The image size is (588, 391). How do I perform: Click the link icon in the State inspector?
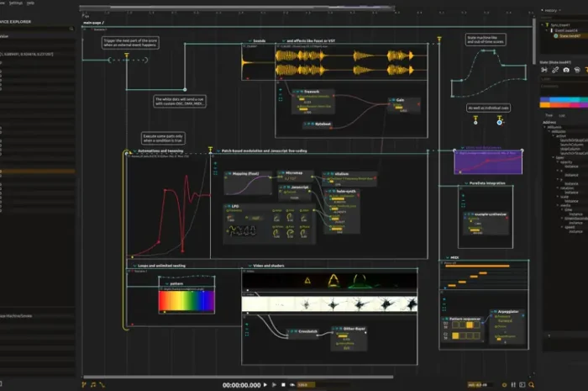click(556, 70)
